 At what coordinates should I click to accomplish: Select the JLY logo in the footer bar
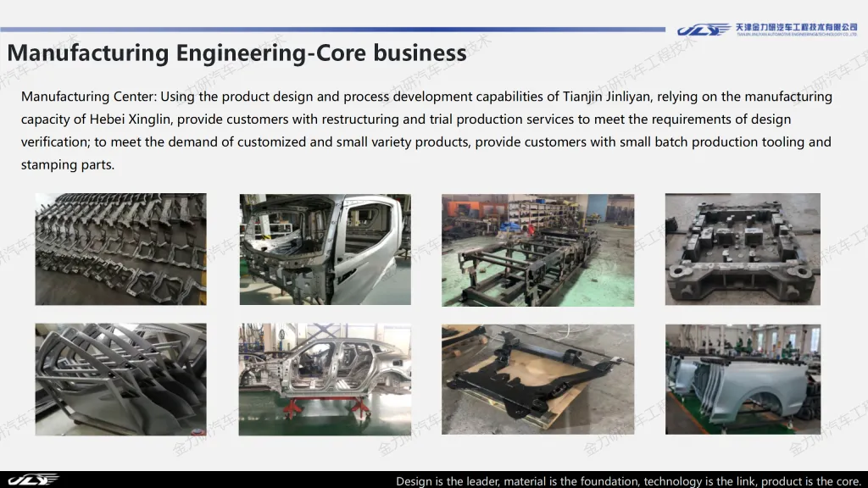point(34,480)
